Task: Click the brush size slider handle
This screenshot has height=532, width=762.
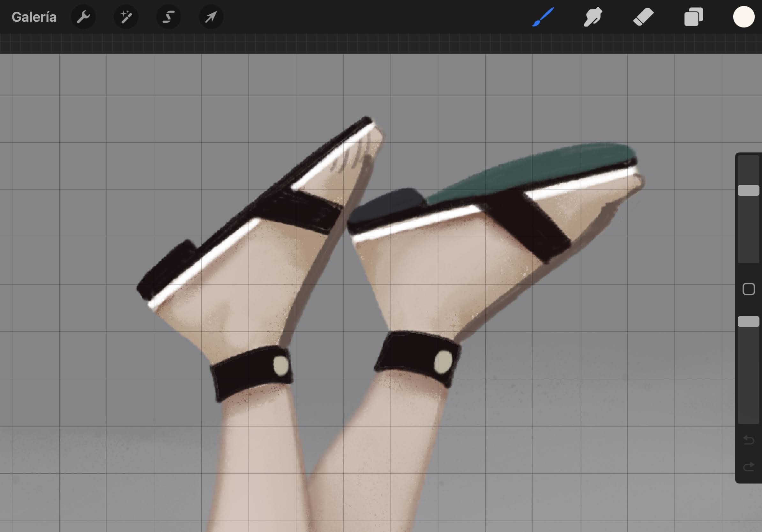Action: [748, 190]
